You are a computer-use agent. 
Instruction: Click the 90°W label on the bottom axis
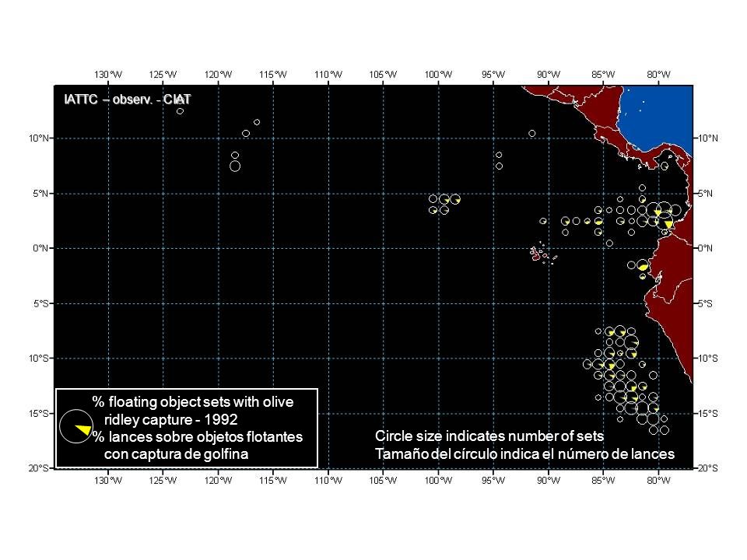pyautogui.click(x=549, y=480)
